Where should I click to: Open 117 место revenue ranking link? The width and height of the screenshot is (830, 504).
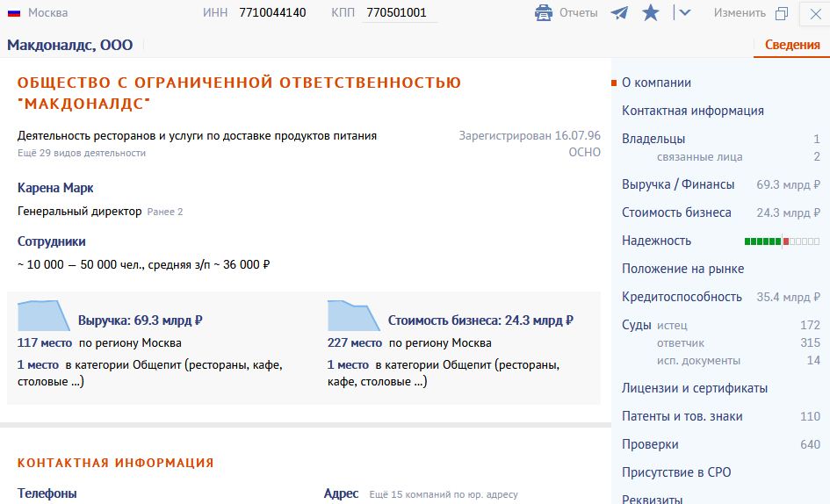point(45,343)
